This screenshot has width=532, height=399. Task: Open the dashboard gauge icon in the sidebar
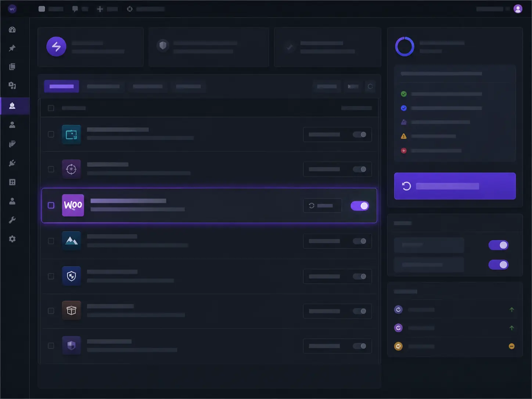(x=12, y=30)
